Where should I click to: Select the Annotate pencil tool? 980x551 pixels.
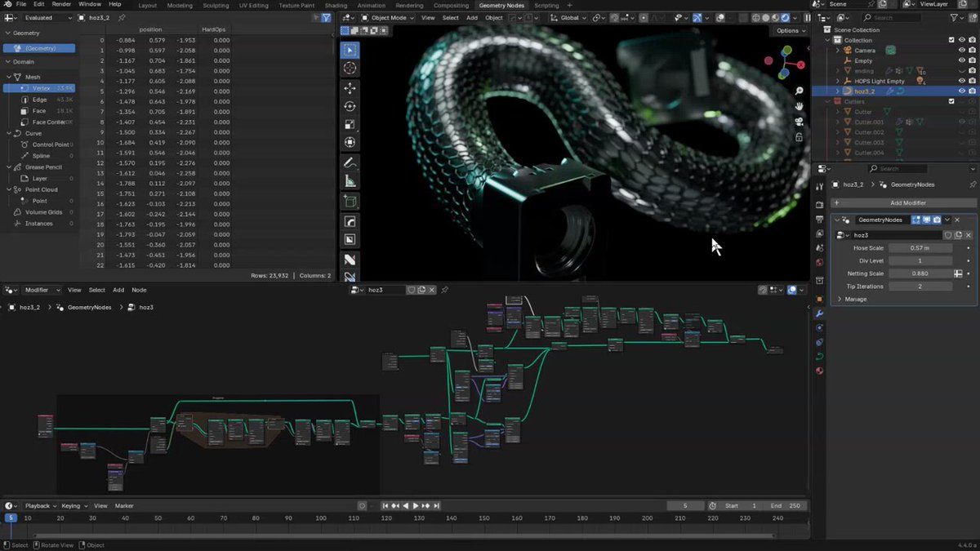(350, 162)
